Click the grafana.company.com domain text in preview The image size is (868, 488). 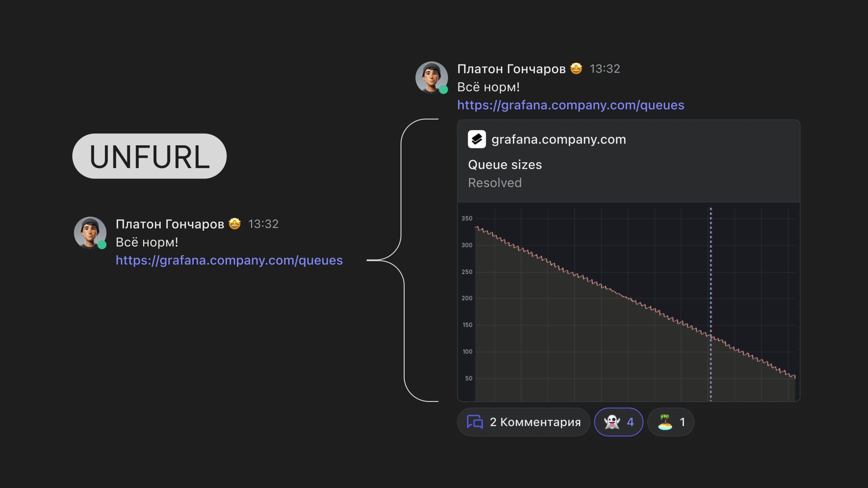[x=559, y=139]
